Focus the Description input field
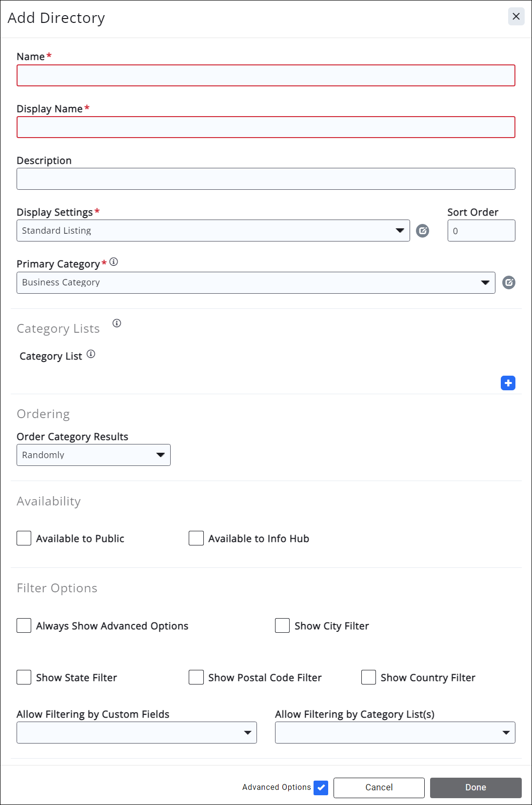Viewport: 532px width, 805px height. coord(266,179)
